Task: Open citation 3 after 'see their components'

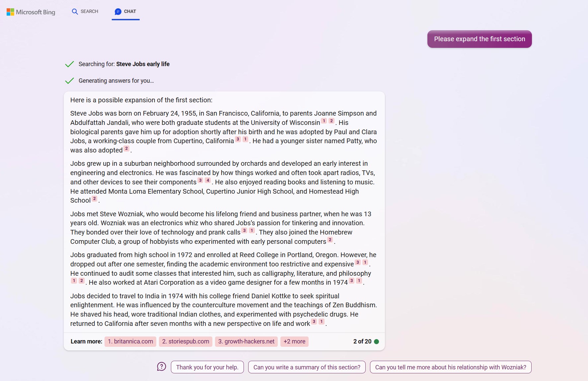Action: coord(200,180)
